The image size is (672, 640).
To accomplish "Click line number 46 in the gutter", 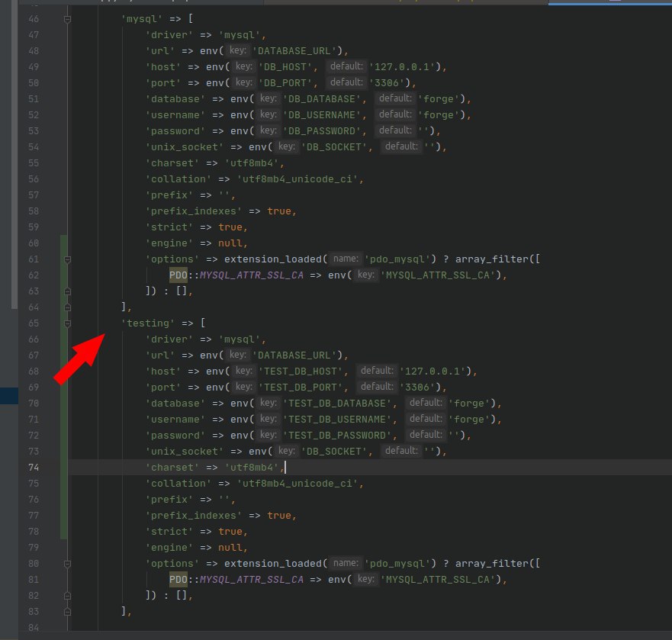I will (x=34, y=19).
